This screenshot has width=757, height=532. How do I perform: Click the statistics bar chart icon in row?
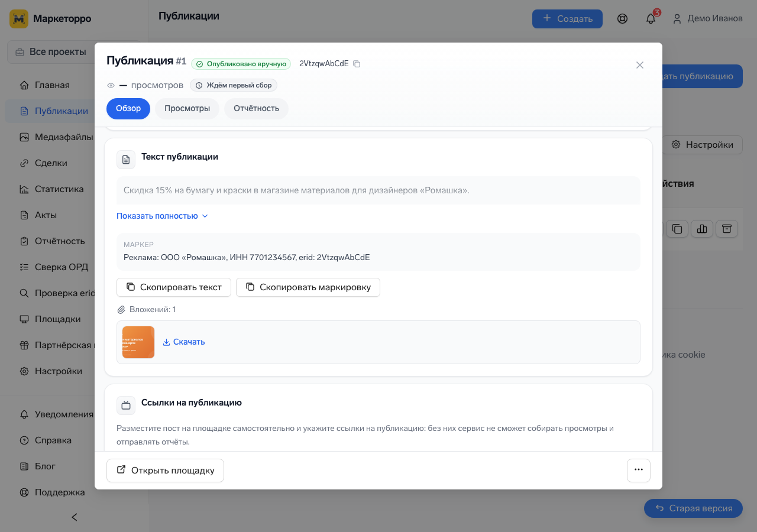point(702,229)
